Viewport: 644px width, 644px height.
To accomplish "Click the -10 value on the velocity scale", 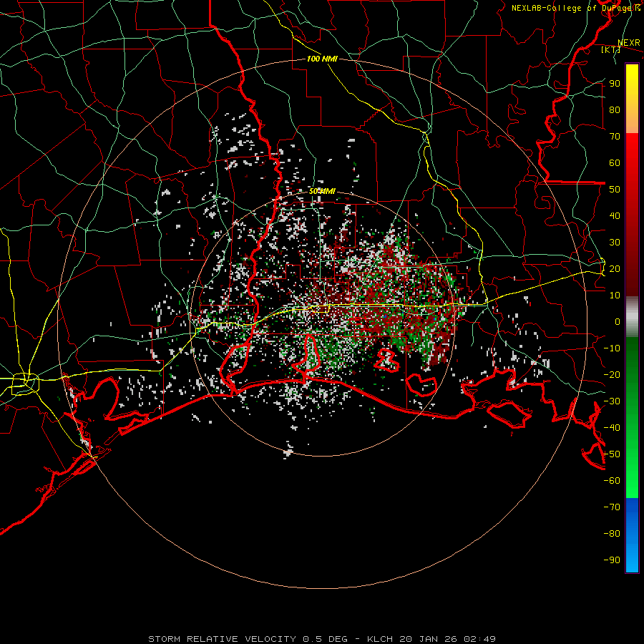I will click(612, 348).
